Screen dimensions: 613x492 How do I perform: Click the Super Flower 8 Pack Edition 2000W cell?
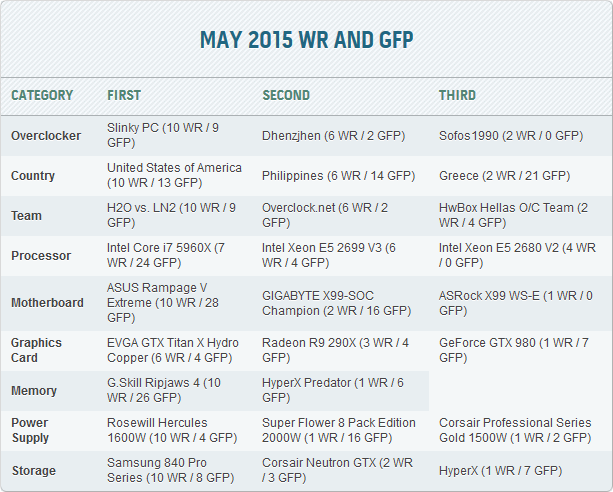click(x=339, y=430)
